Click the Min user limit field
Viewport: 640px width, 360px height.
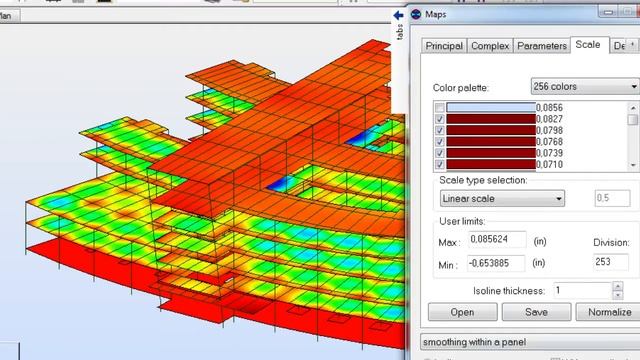click(496, 263)
